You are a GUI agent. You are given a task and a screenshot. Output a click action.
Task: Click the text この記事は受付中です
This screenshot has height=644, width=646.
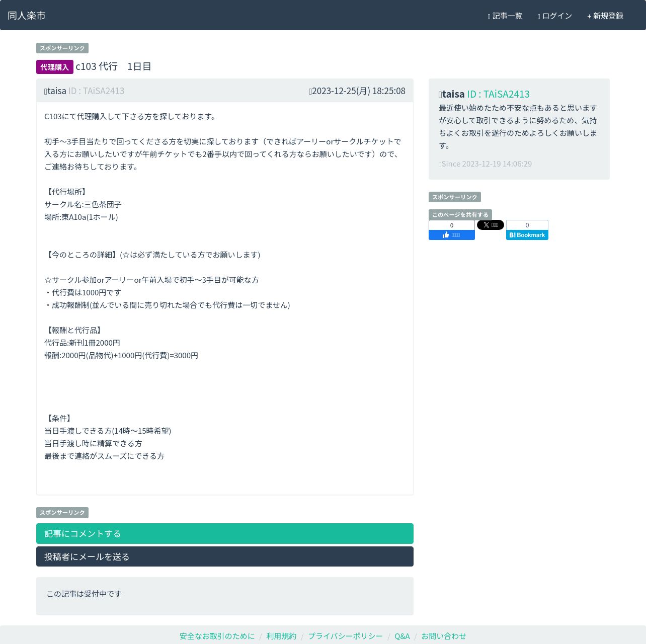tap(84, 594)
